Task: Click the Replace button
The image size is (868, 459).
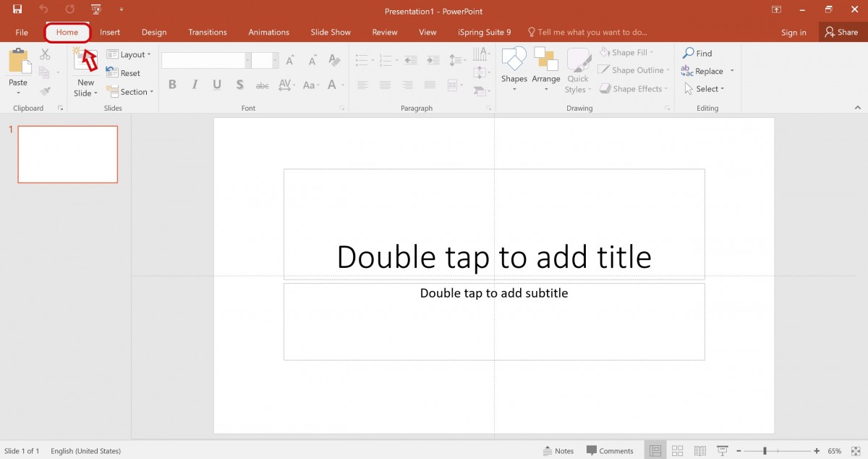Action: (708, 71)
